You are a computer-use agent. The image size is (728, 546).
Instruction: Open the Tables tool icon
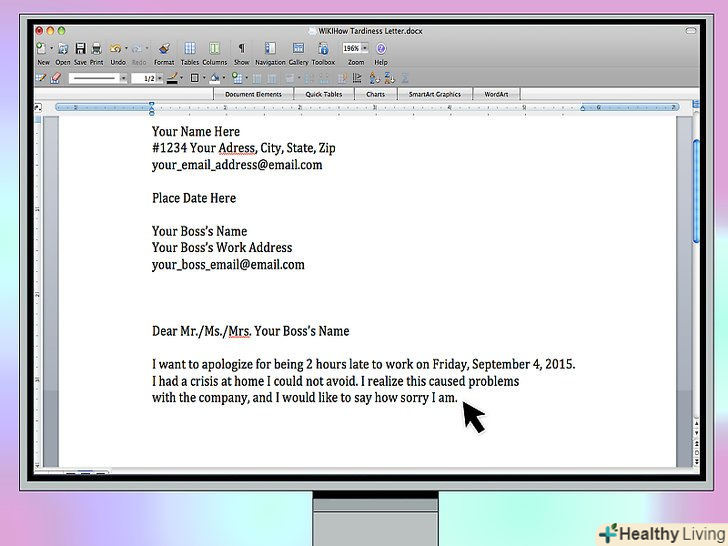(x=190, y=48)
